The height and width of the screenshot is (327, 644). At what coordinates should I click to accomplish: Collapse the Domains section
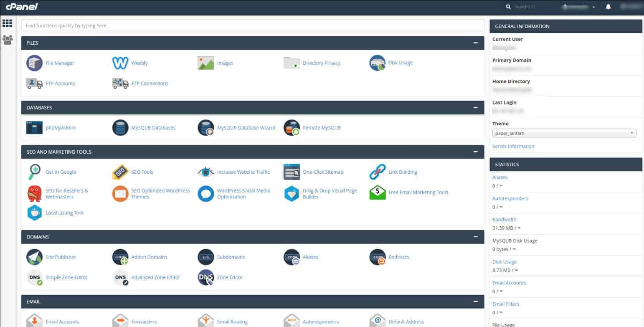click(x=475, y=237)
